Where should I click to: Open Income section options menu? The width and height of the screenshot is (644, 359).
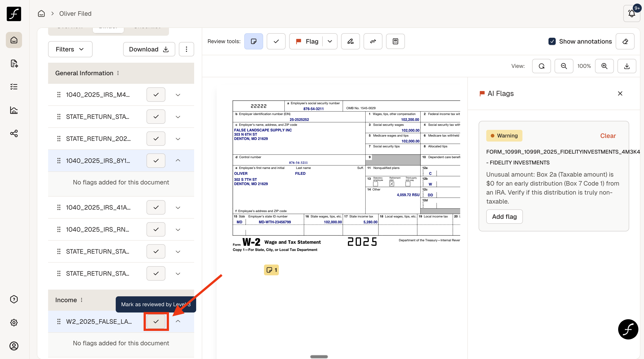[x=82, y=300]
